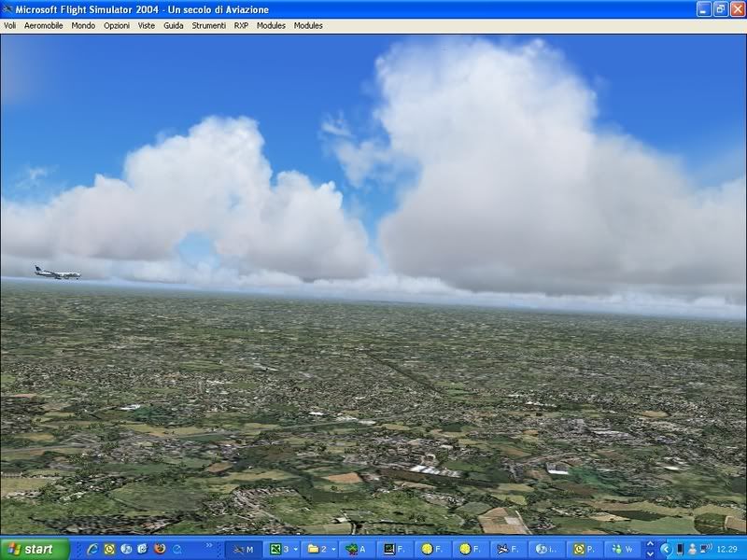The height and width of the screenshot is (560, 747).
Task: Expand the folder taskbar group arrow
Action: tap(333, 550)
